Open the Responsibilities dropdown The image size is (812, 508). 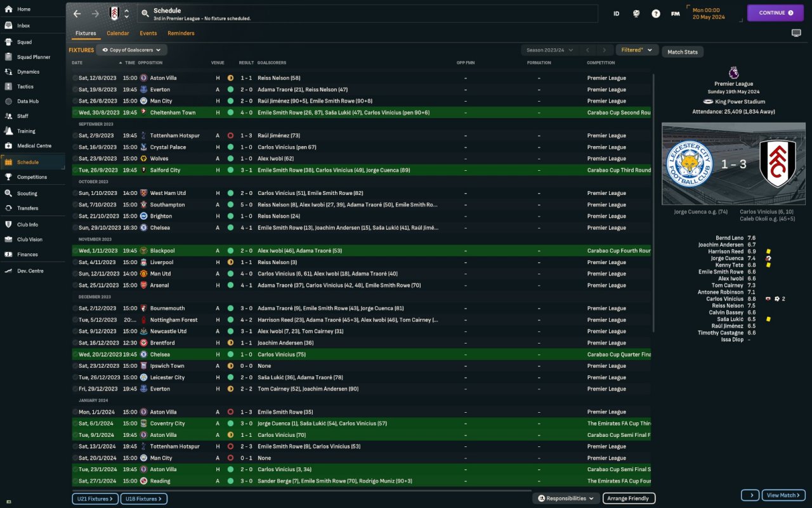(x=566, y=498)
